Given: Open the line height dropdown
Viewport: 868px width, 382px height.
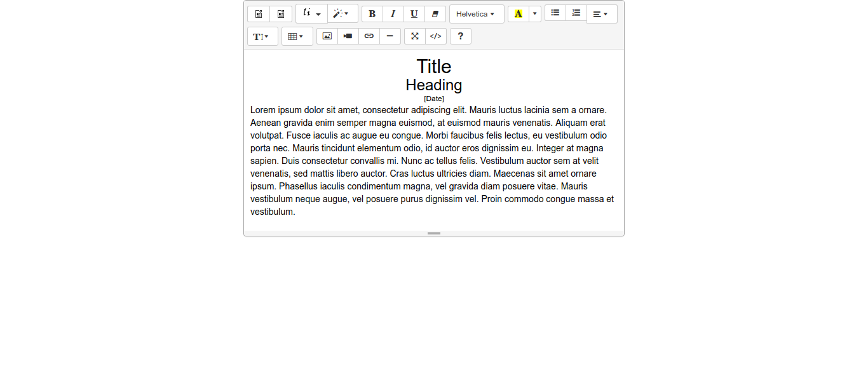Looking at the screenshot, I should coord(262,36).
